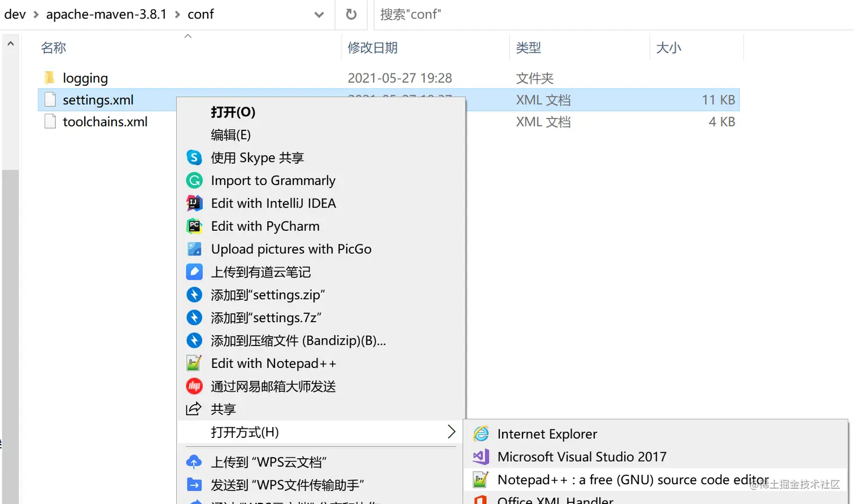Click the NetEase mail master icon
This screenshot has width=854, height=504.
tap(194, 386)
